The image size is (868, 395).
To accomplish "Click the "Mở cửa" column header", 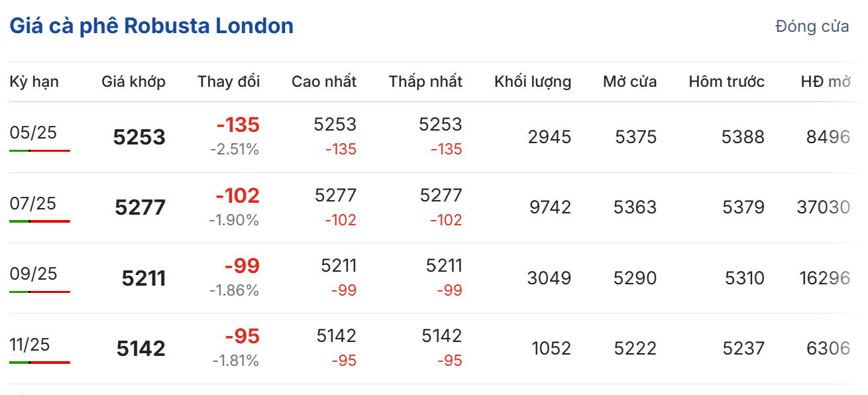I will tap(629, 82).
